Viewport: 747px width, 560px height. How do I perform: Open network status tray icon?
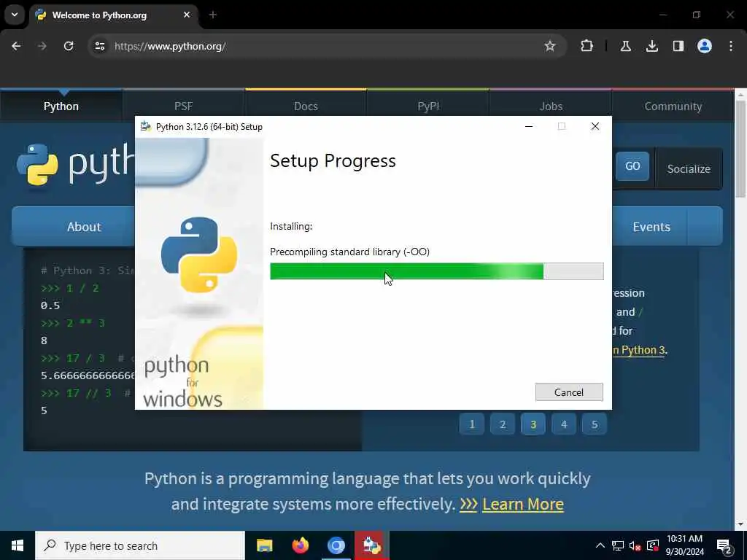pyautogui.click(x=618, y=545)
